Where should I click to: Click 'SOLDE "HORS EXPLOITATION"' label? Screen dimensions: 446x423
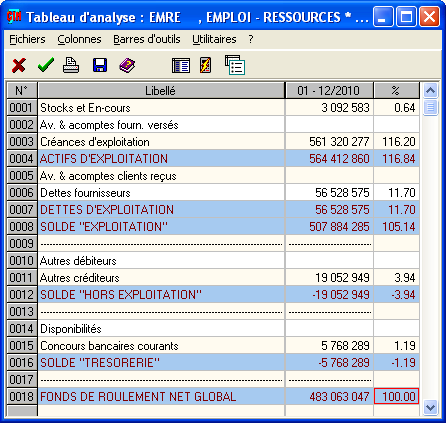pos(121,295)
